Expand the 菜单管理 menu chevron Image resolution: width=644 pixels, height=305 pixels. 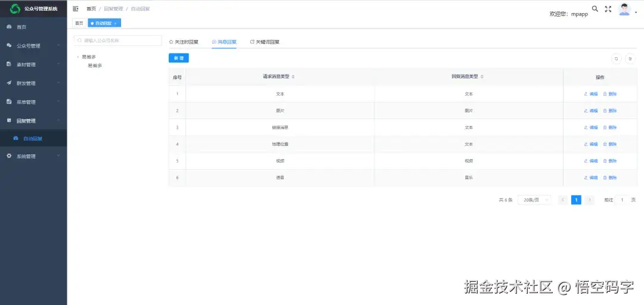pos(58,101)
